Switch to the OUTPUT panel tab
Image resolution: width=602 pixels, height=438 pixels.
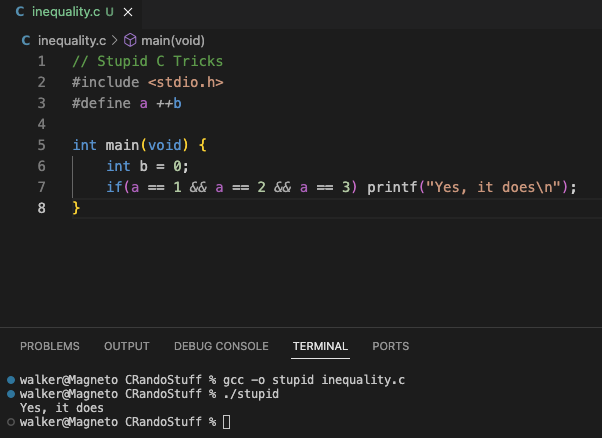point(127,346)
